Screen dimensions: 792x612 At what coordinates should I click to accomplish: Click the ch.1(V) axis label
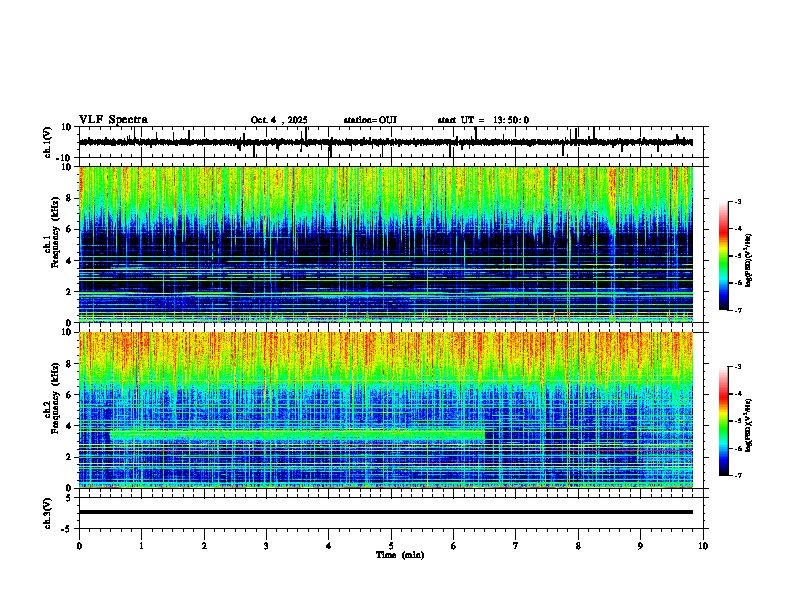pos(48,142)
